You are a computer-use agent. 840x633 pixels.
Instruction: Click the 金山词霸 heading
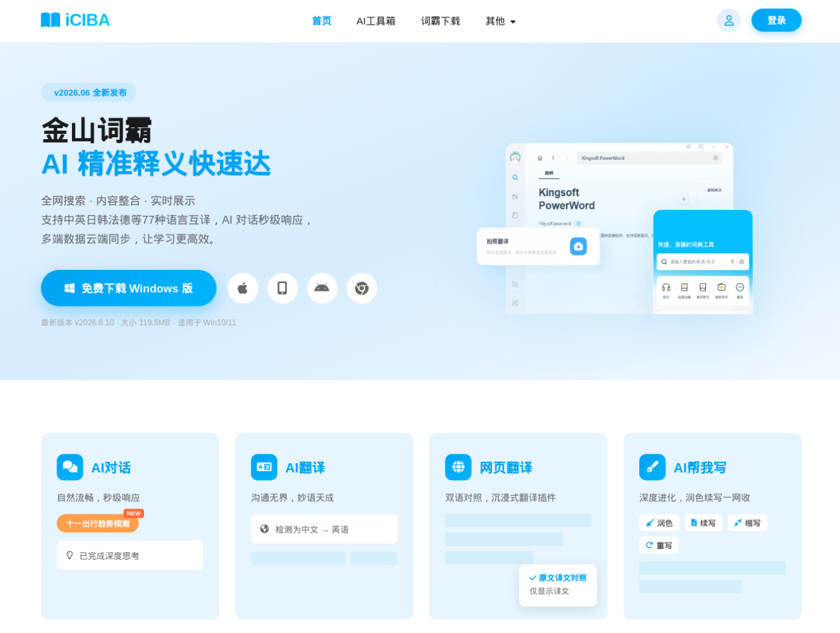[x=97, y=131]
